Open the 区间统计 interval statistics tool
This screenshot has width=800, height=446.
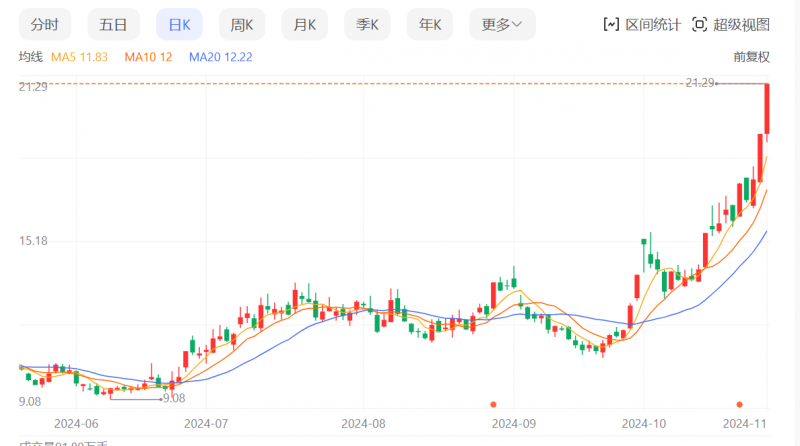tap(642, 24)
